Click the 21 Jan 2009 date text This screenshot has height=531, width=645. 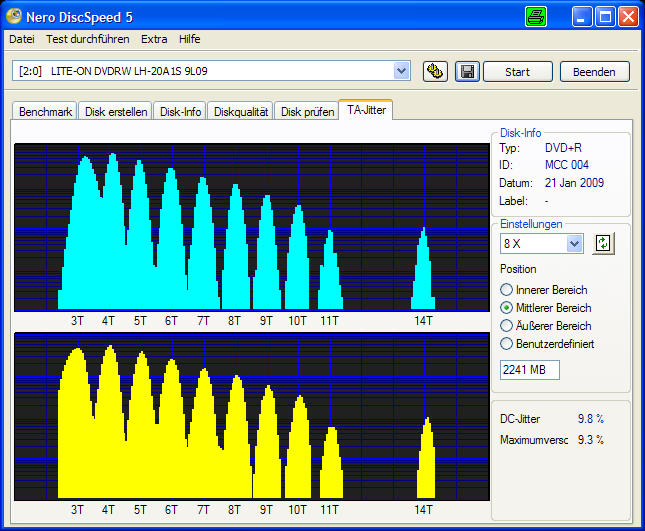574,183
